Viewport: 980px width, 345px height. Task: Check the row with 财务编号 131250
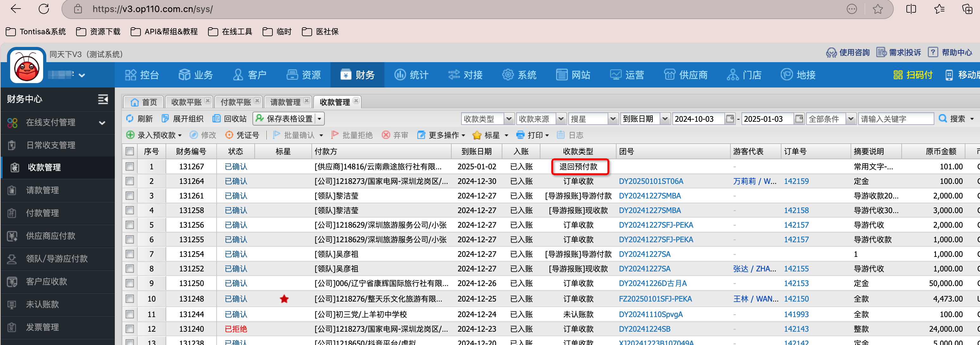point(130,283)
